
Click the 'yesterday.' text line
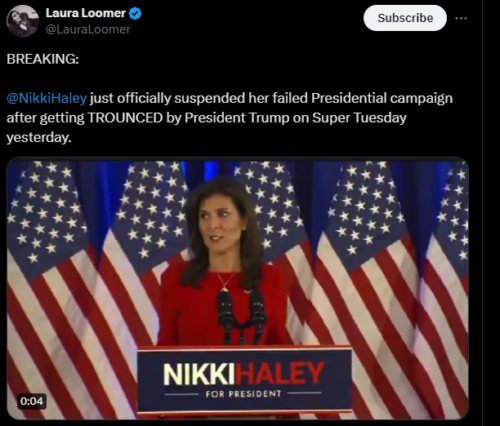(x=39, y=138)
